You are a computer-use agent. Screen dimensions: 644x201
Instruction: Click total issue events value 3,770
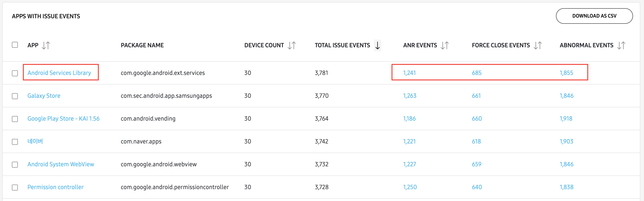[322, 96]
